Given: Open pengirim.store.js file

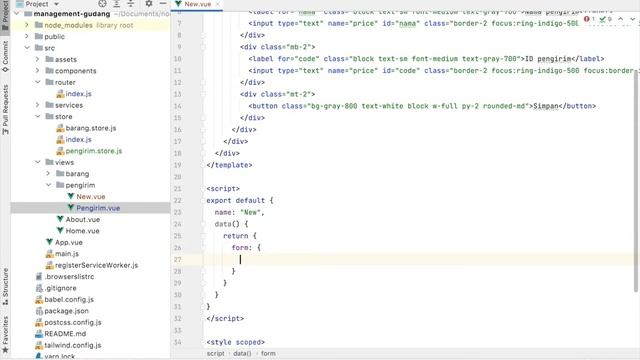Looking at the screenshot, I should 93,151.
